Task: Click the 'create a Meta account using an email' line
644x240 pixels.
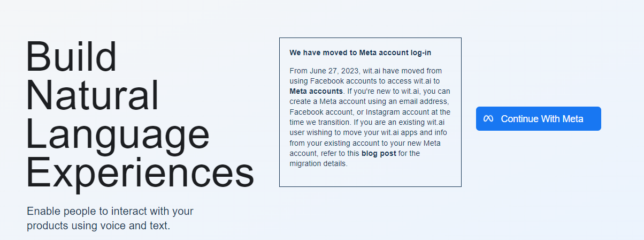Action: tap(369, 102)
